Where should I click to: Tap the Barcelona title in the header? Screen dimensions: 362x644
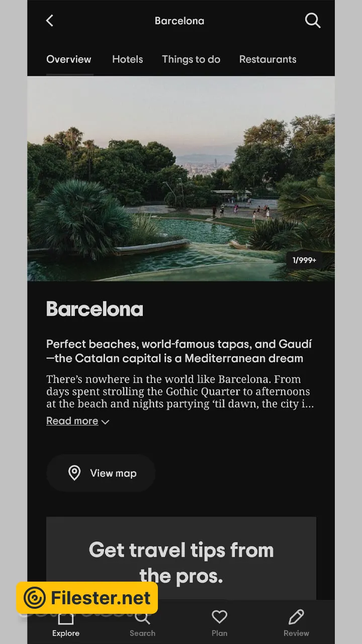coord(179,21)
